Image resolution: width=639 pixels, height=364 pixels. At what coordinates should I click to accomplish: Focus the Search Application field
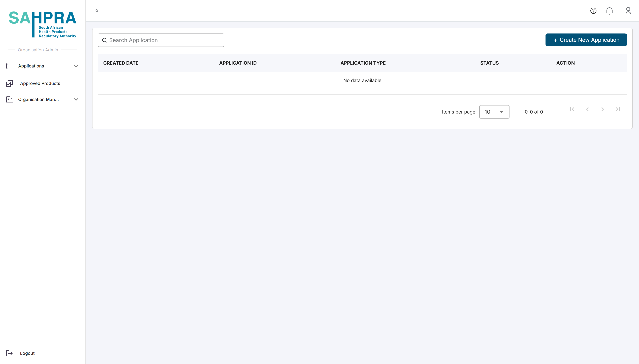pyautogui.click(x=161, y=40)
